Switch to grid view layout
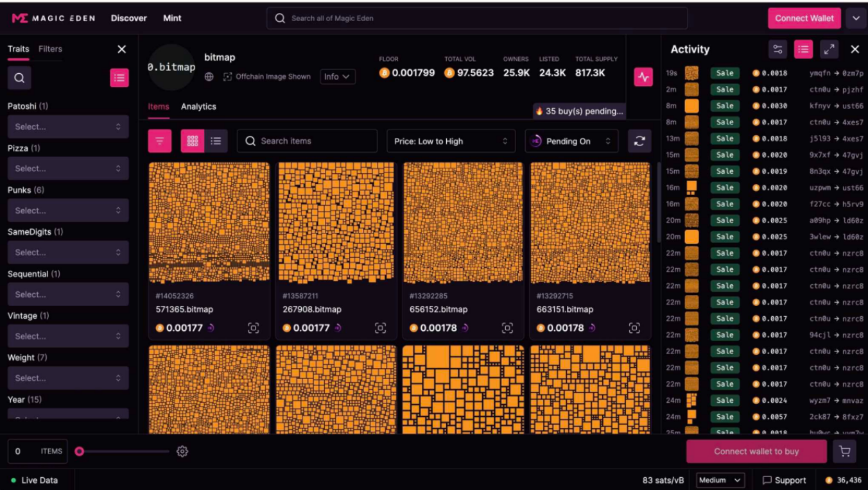 tap(193, 141)
